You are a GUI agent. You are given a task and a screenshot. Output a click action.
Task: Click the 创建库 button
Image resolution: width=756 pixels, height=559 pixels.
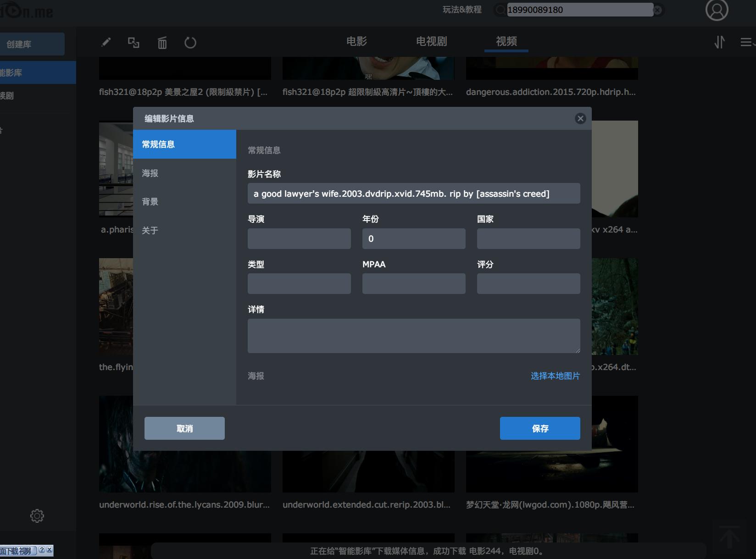(x=31, y=44)
